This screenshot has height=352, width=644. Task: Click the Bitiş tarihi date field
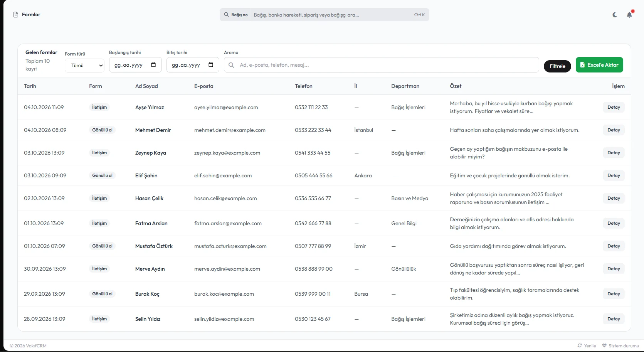pos(193,65)
